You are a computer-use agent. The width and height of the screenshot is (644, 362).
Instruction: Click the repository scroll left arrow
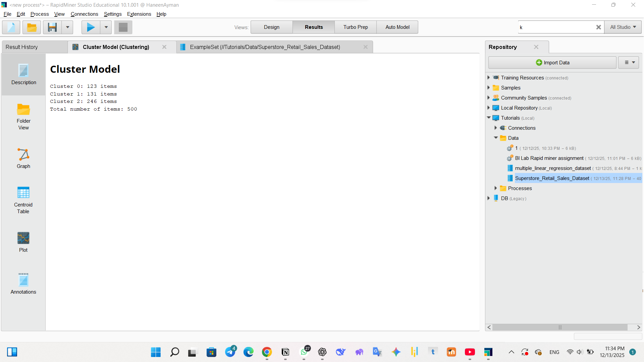(x=489, y=327)
